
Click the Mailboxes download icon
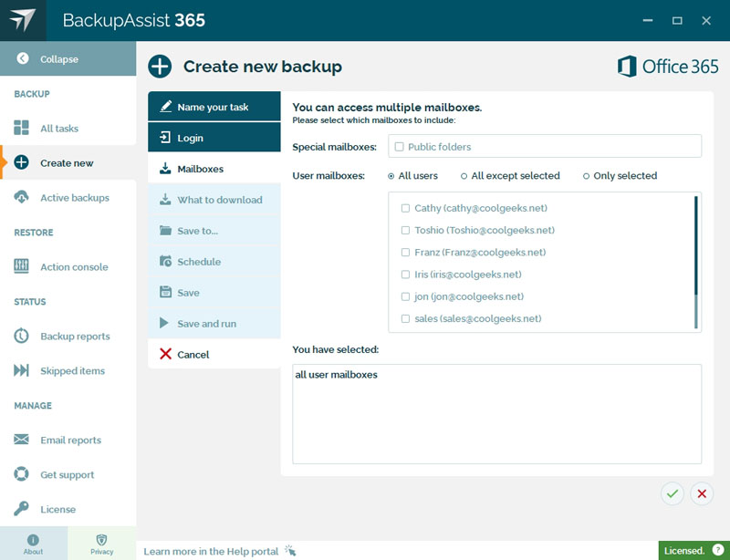[x=165, y=168]
